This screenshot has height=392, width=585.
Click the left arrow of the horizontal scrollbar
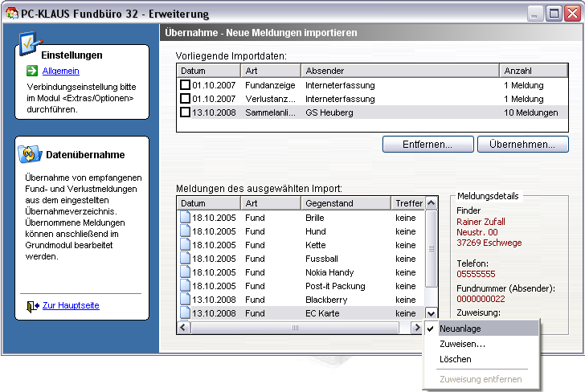coord(182,327)
